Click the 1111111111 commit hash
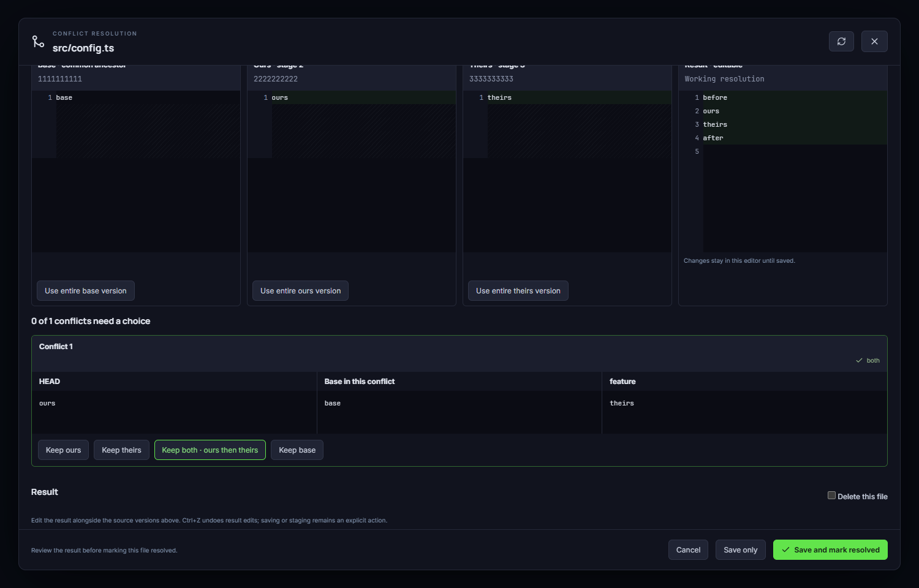 60,79
